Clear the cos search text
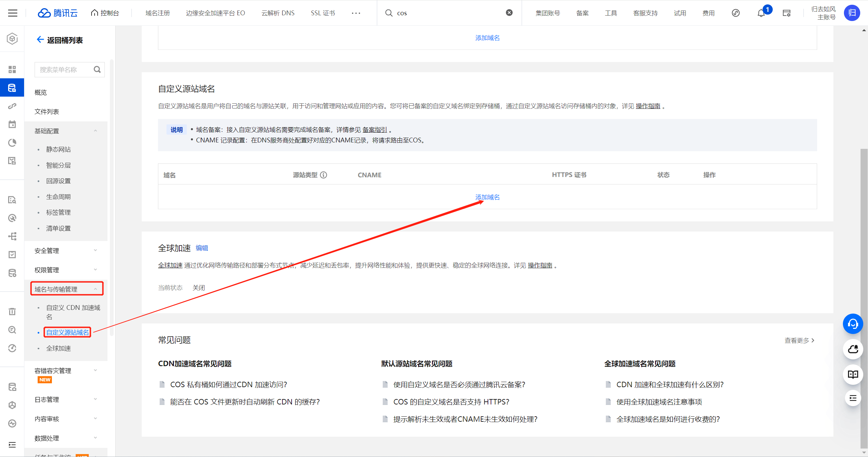The image size is (868, 457). 509,13
